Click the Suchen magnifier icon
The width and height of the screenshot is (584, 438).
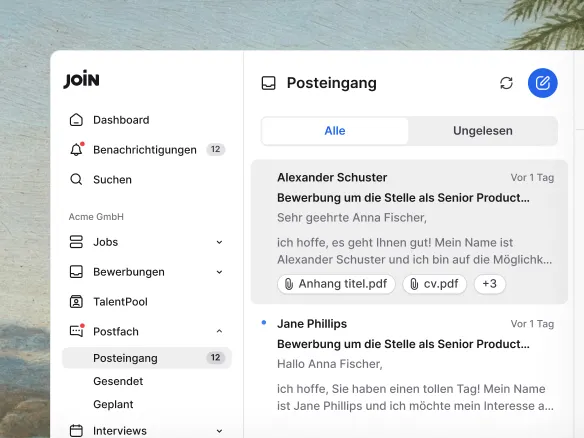[x=76, y=180]
